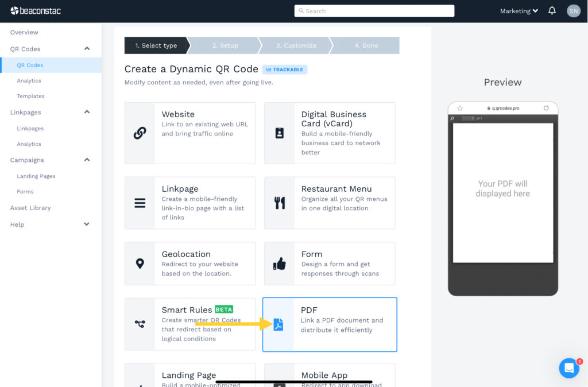Collapse the QR Codes sidebar section
Screen dimensions: 588x387
click(x=87, y=49)
